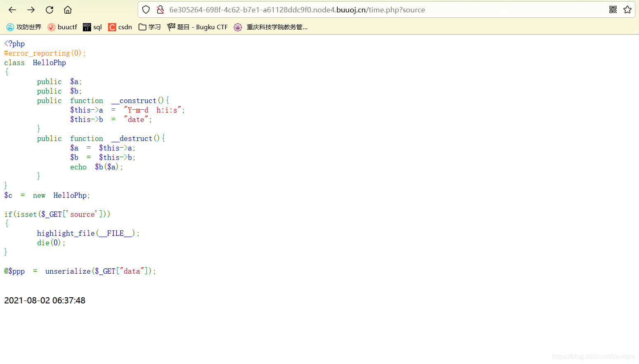Open the 重庆科技学院教务管 bookmark
The height and width of the screenshot is (364, 639).
coord(271,27)
